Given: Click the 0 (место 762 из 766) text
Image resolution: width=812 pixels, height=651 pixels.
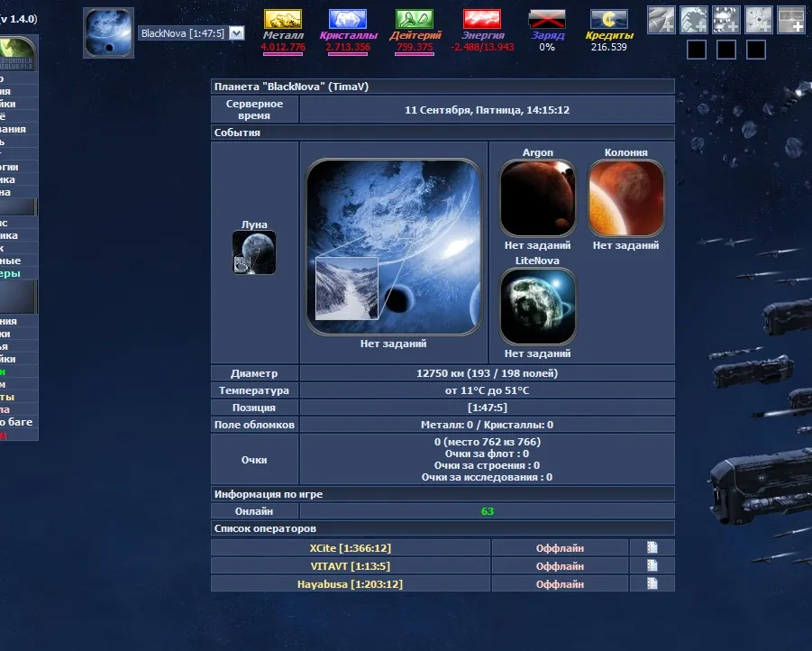Looking at the screenshot, I should (x=488, y=442).
